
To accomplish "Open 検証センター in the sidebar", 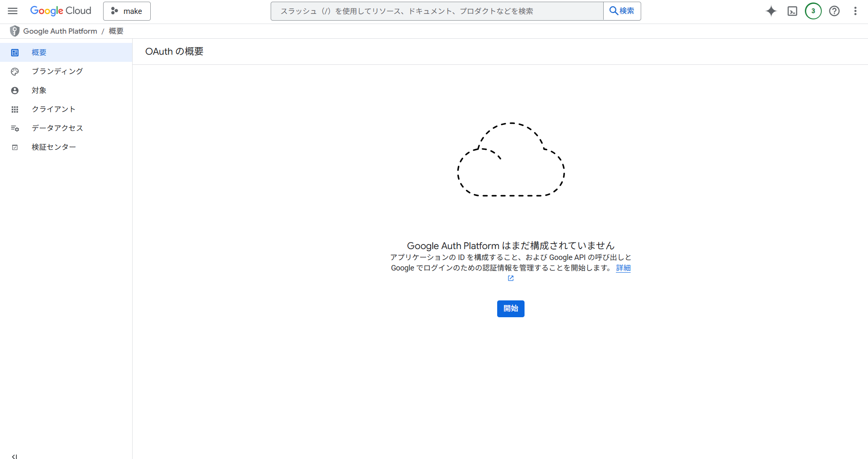I will coord(66,147).
